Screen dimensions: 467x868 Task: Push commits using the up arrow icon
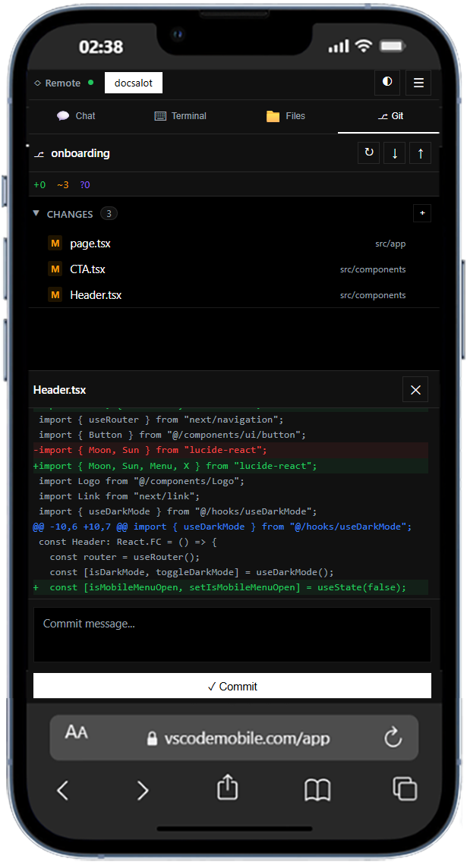point(420,153)
